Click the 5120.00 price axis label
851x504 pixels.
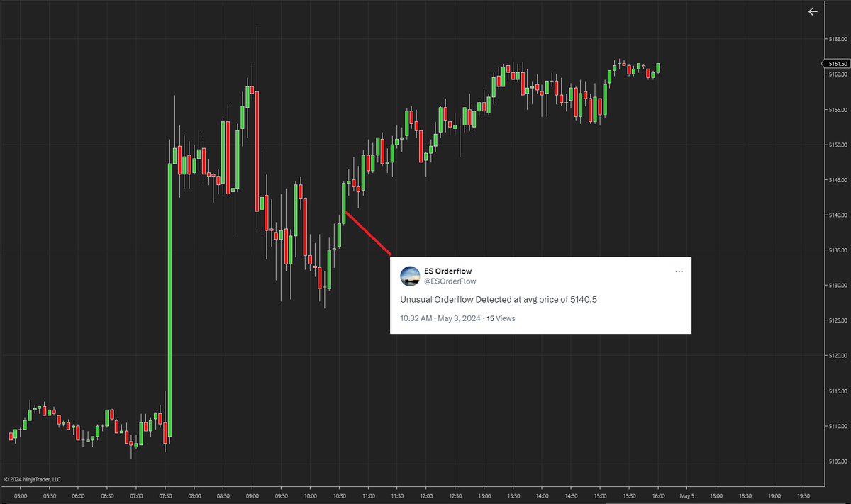tap(838, 356)
